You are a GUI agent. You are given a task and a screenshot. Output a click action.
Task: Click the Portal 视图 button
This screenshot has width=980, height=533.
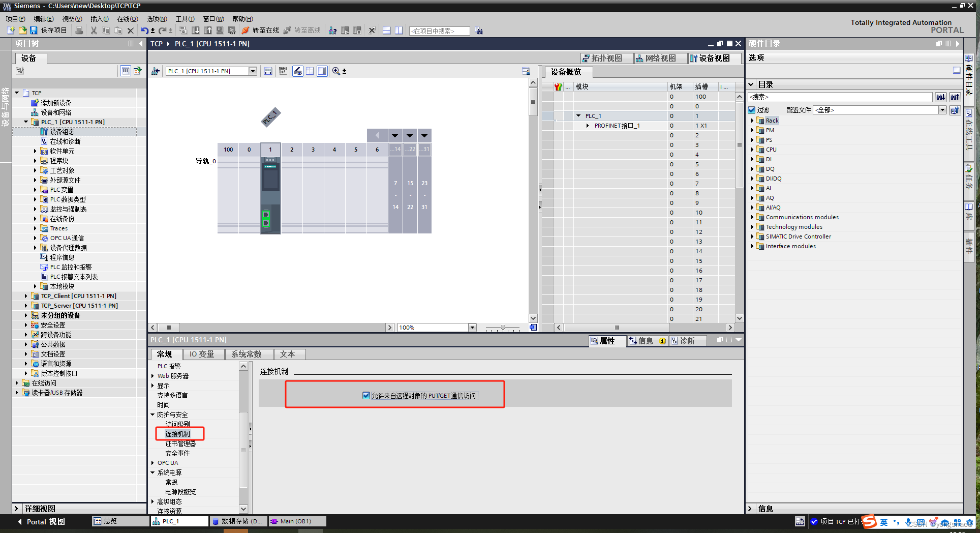click(x=41, y=521)
